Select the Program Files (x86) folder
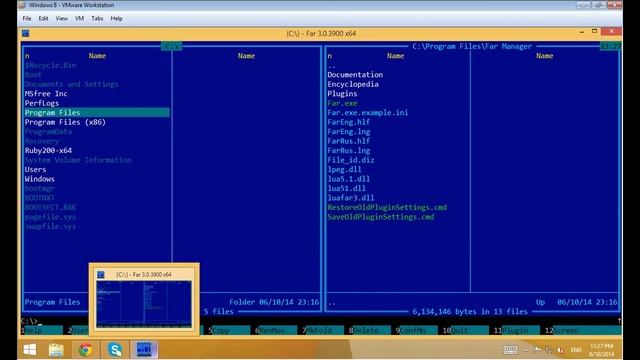The width and height of the screenshot is (640, 360). (x=65, y=122)
